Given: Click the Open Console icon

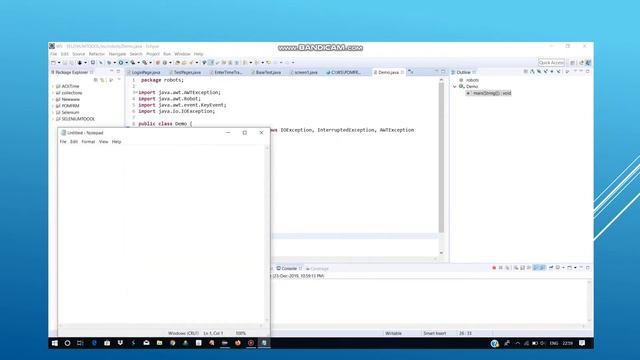Looking at the screenshot, I should (x=569, y=268).
